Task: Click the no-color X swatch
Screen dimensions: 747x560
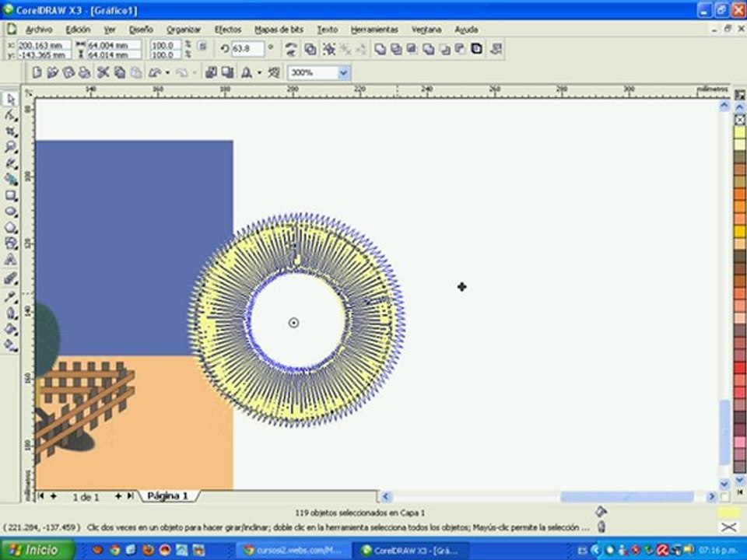Action: (x=740, y=120)
